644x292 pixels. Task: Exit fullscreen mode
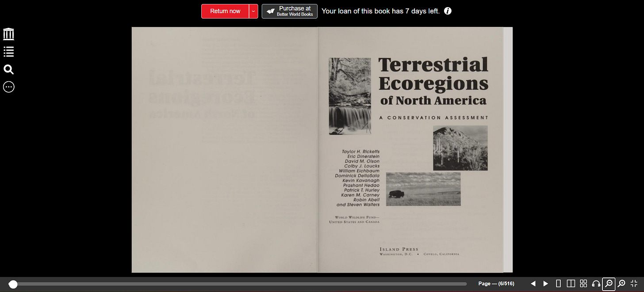click(634, 284)
